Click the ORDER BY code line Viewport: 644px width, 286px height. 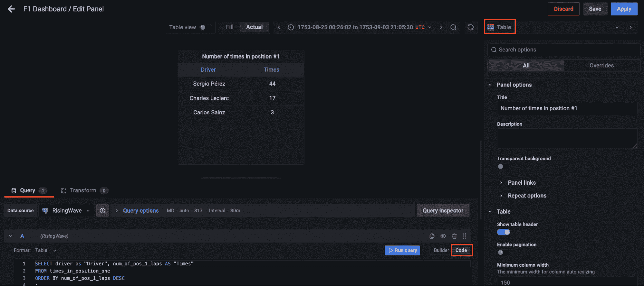pyautogui.click(x=80, y=278)
